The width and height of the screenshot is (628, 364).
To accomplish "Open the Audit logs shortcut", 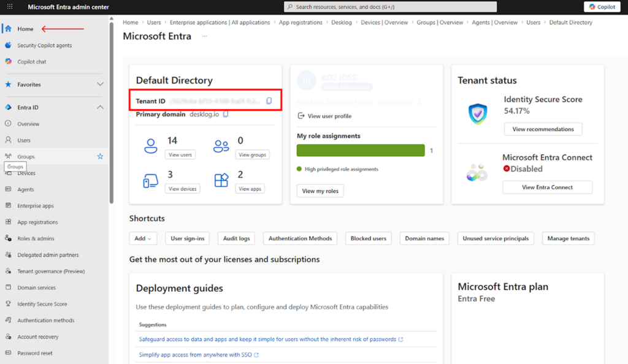I will (x=236, y=238).
